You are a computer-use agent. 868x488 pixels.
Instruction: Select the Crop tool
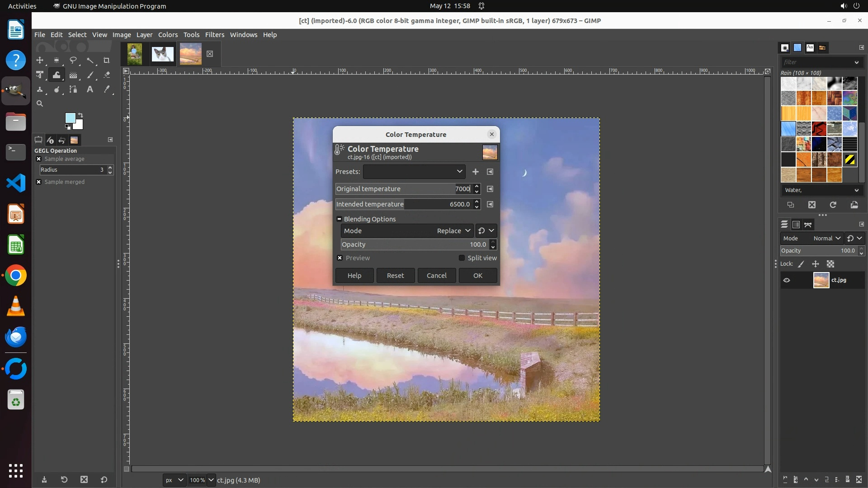point(107,60)
